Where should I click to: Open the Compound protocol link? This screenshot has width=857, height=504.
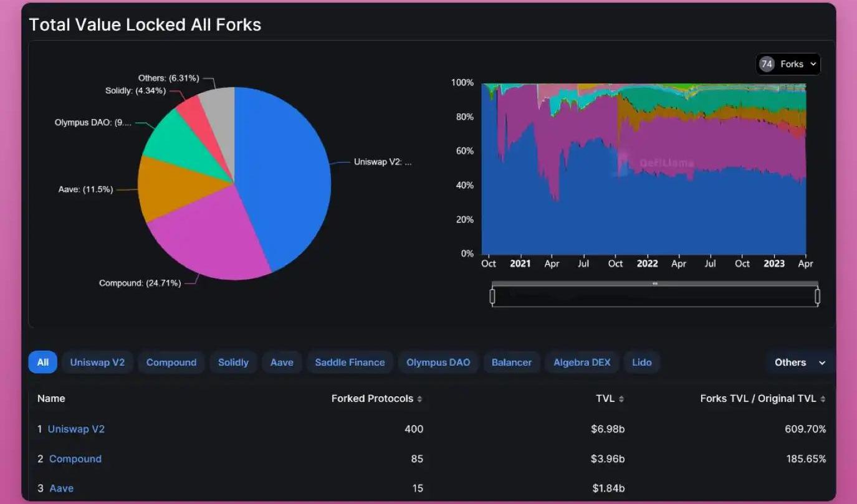75,459
